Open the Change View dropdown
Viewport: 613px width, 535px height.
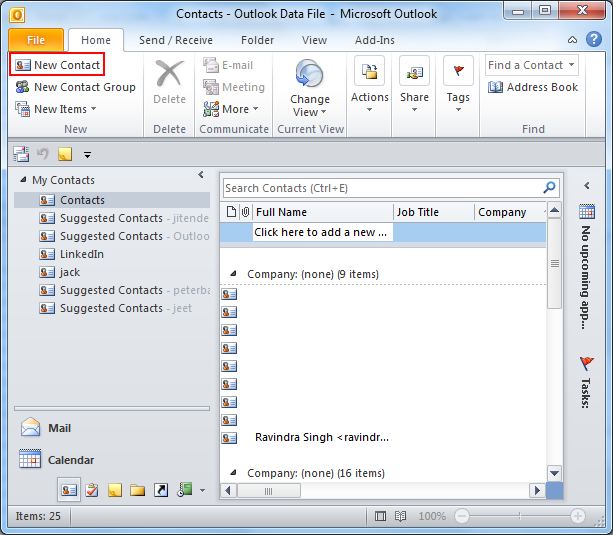[310, 88]
